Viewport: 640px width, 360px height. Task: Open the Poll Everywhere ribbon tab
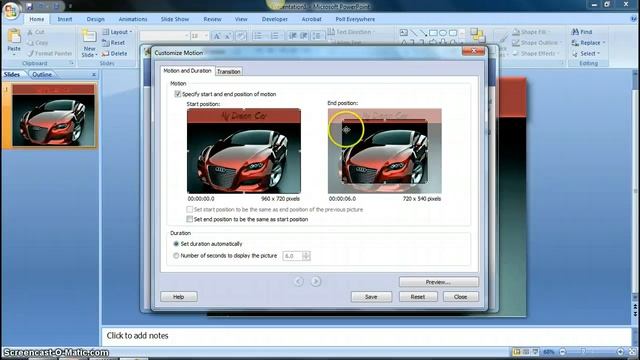coord(355,19)
